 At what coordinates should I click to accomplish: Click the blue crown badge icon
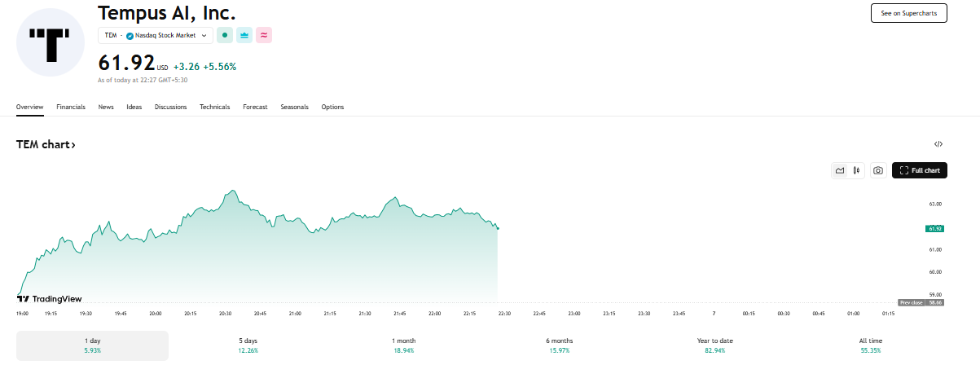coord(244,35)
